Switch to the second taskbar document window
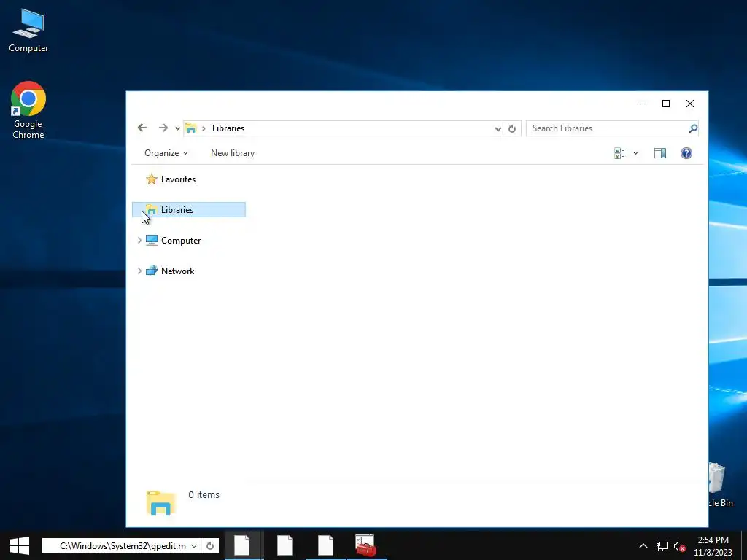747x560 pixels. 285,545
